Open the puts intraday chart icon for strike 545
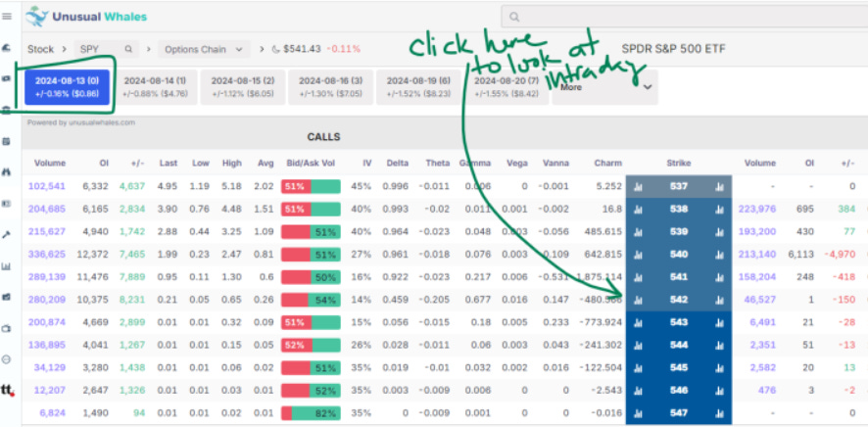This screenshot has height=427, width=868. point(719,368)
